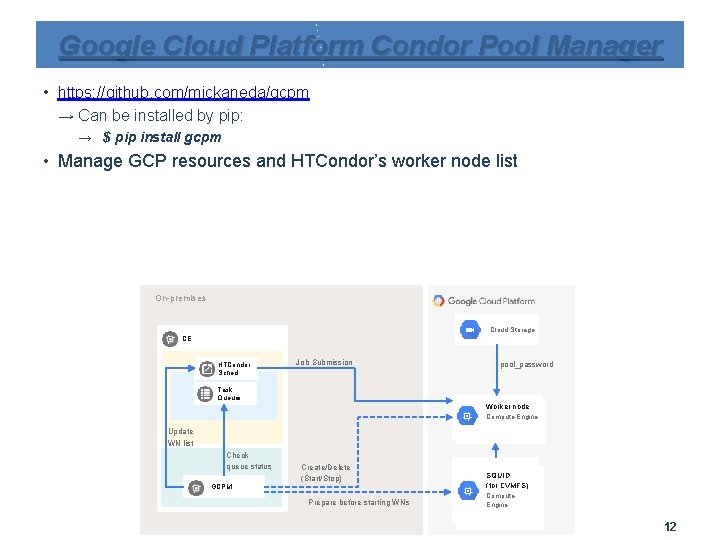Viewport: 720px width, 540px height.
Task: Click the Worker node Compute Engine icon
Action: pos(467,416)
